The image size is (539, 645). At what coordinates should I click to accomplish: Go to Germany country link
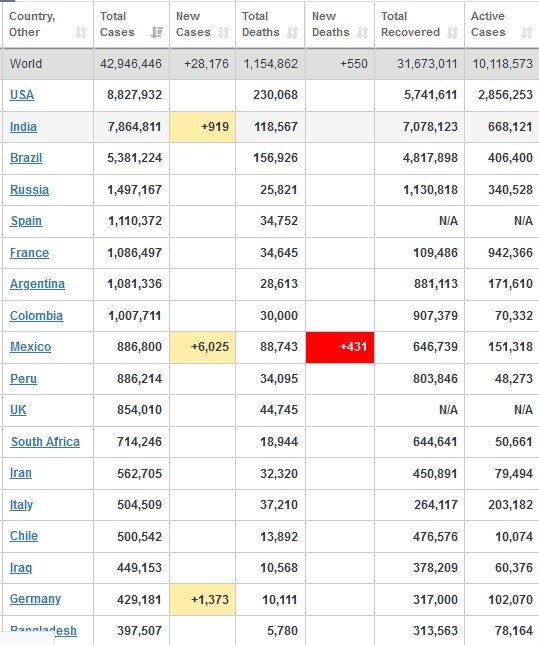[x=35, y=599]
